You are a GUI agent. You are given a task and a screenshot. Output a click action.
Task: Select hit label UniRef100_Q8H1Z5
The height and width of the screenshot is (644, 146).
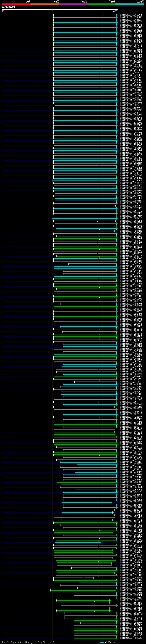click(x=131, y=30)
